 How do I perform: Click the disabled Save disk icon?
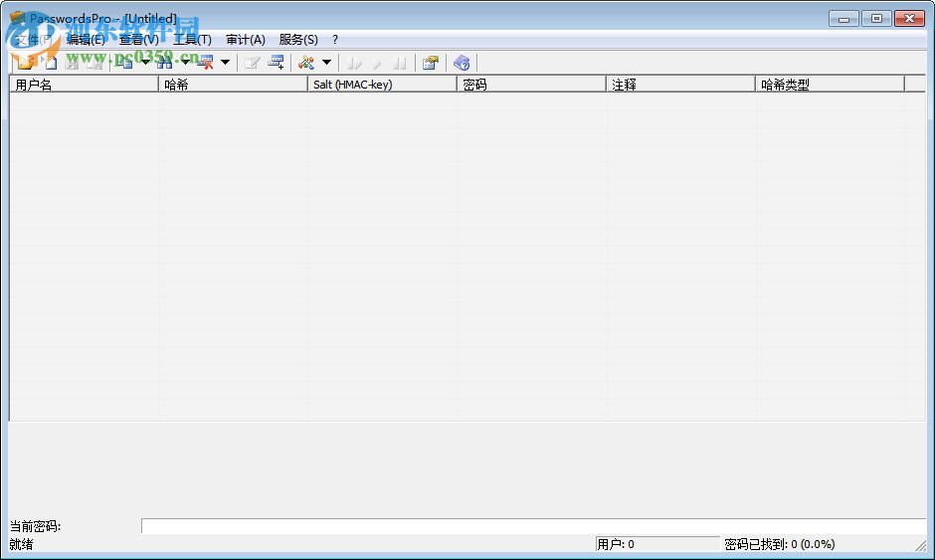point(72,62)
